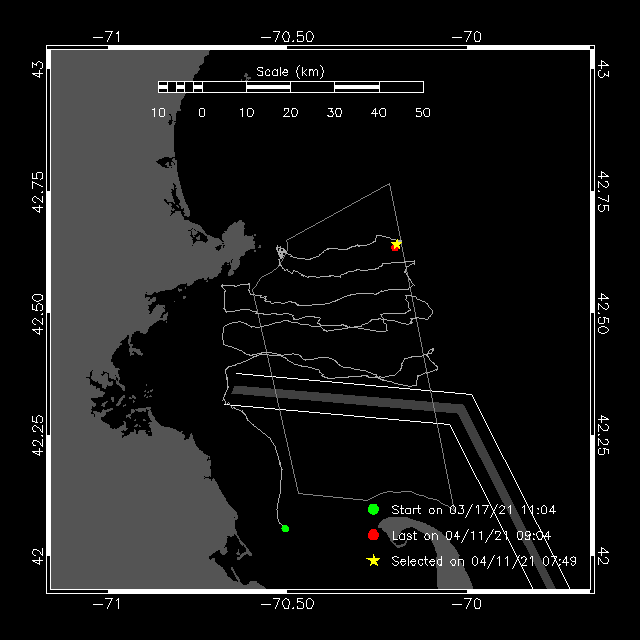Image resolution: width=640 pixels, height=640 pixels.
Task: Click the '40' label under the scale bar
Action: 378,113
